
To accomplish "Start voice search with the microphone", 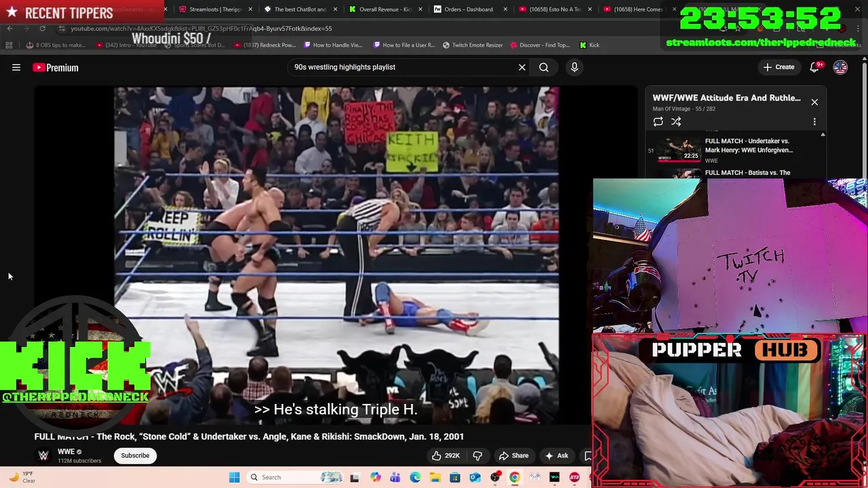I will tap(574, 67).
